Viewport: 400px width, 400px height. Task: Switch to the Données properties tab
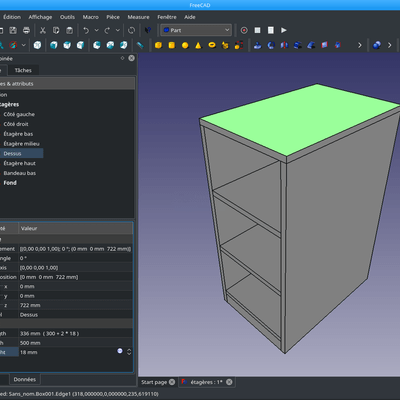click(x=25, y=379)
